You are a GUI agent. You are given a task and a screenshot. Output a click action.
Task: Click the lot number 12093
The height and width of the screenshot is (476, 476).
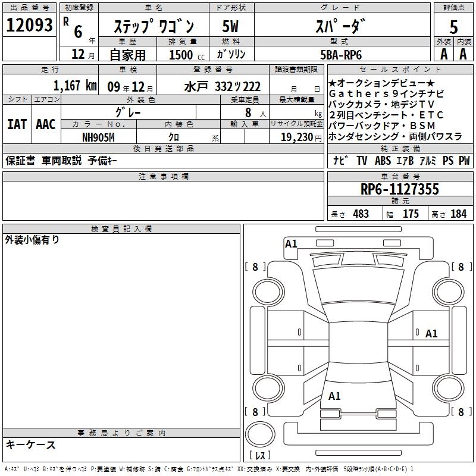coord(29,25)
